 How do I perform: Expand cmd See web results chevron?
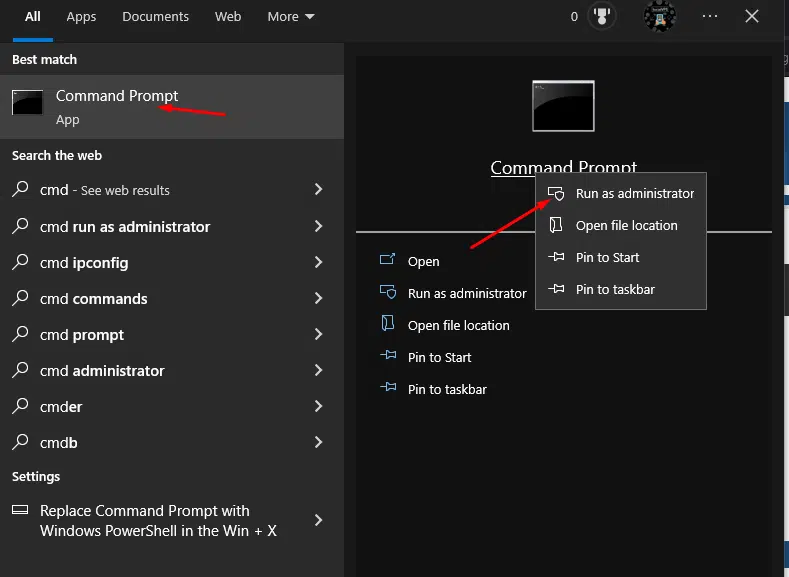319,189
